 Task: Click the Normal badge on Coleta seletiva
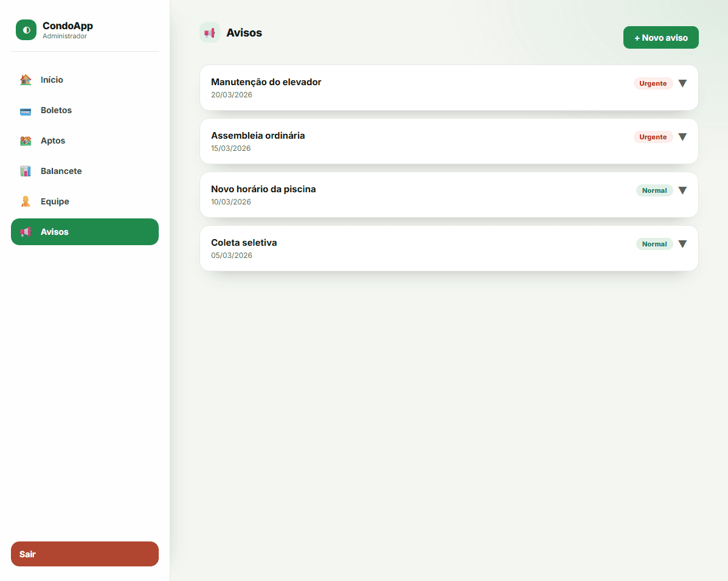pos(654,244)
